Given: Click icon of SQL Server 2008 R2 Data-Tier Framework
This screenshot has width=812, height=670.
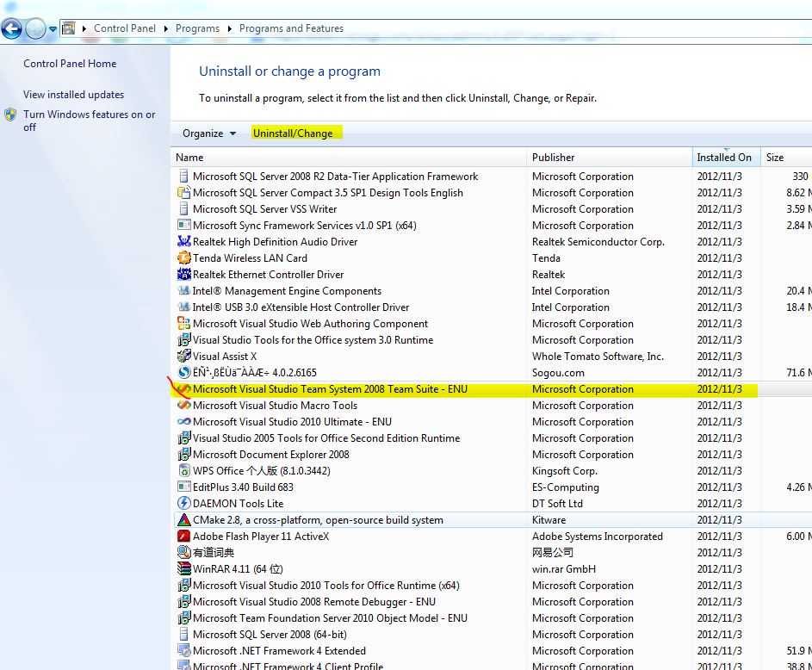Looking at the screenshot, I should coord(183,176).
